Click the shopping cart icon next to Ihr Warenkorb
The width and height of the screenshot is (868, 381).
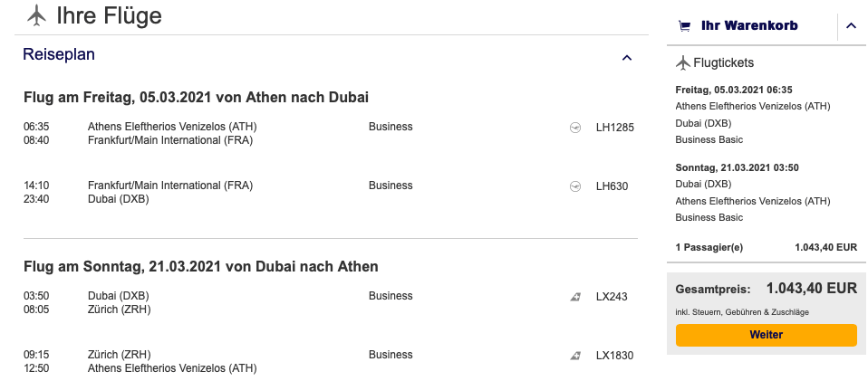tap(685, 26)
